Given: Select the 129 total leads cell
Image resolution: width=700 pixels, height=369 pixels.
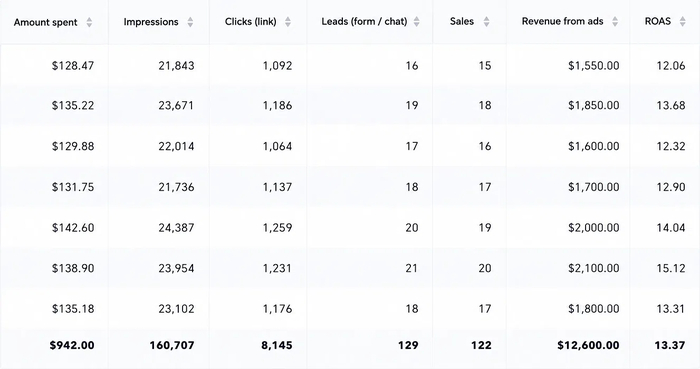Looking at the screenshot, I should tap(408, 345).
